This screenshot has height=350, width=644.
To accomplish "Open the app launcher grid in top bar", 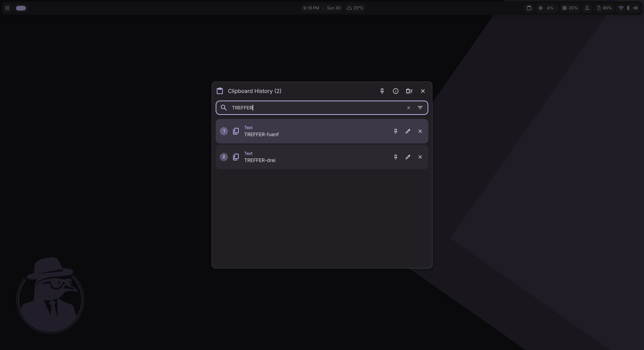I will point(7,8).
